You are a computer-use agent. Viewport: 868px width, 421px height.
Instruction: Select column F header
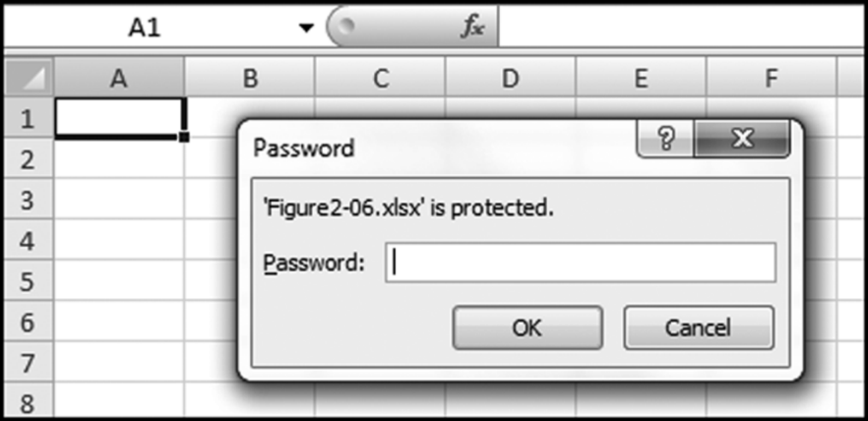771,79
